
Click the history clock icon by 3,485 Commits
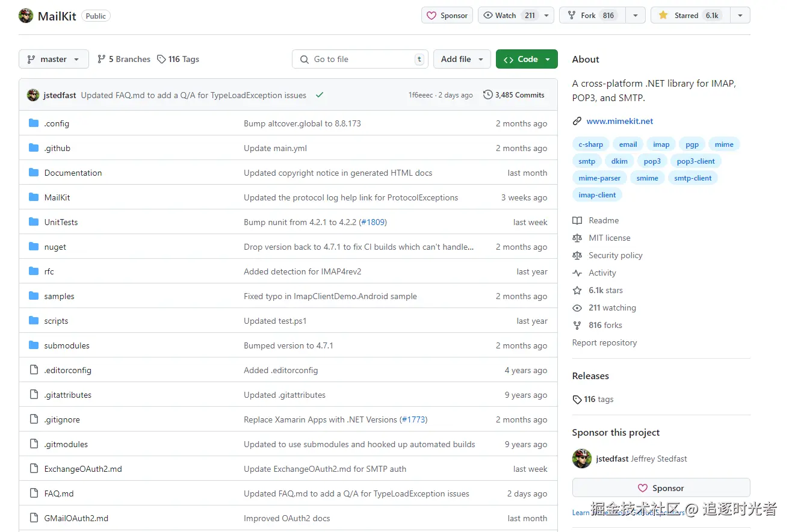tap(488, 95)
